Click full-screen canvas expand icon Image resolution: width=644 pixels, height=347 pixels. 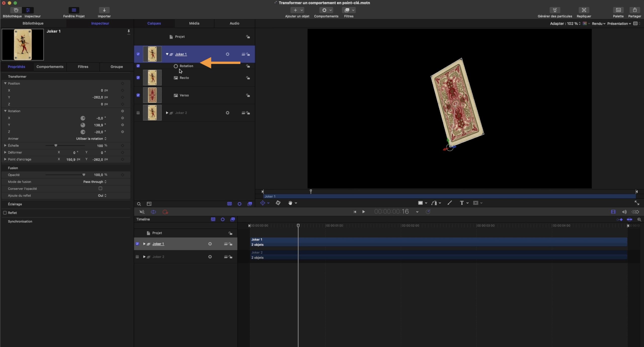point(637,203)
